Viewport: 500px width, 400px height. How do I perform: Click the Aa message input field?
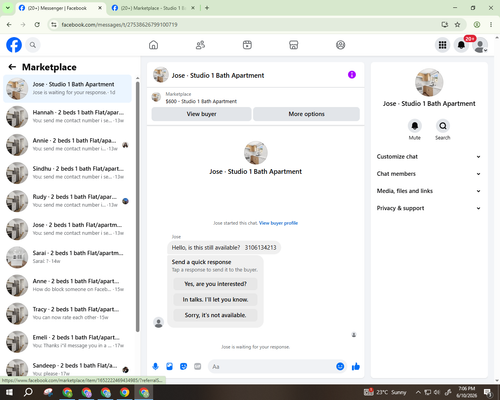[x=272, y=367]
